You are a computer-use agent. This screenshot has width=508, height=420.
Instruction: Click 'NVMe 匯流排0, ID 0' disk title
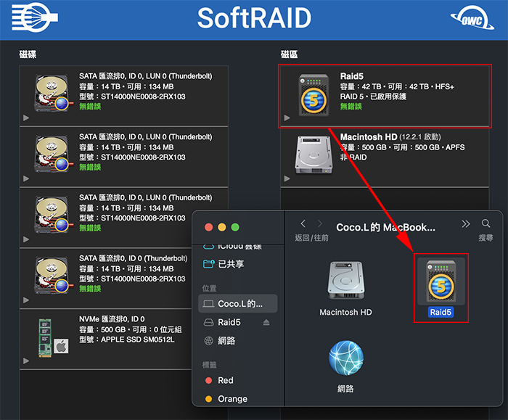click(112, 319)
